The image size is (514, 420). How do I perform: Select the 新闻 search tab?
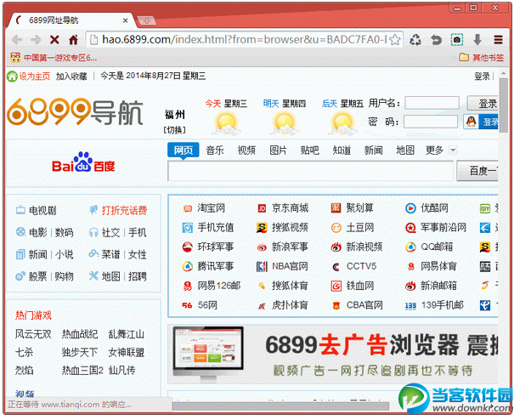373,150
